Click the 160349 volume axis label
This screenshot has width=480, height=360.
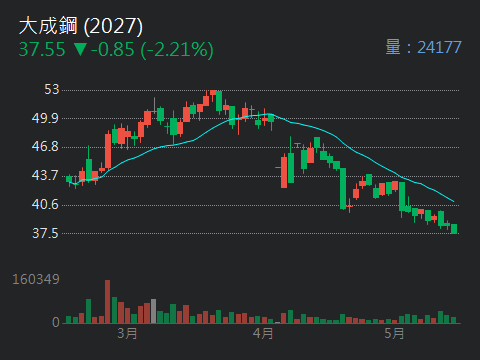click(x=36, y=279)
